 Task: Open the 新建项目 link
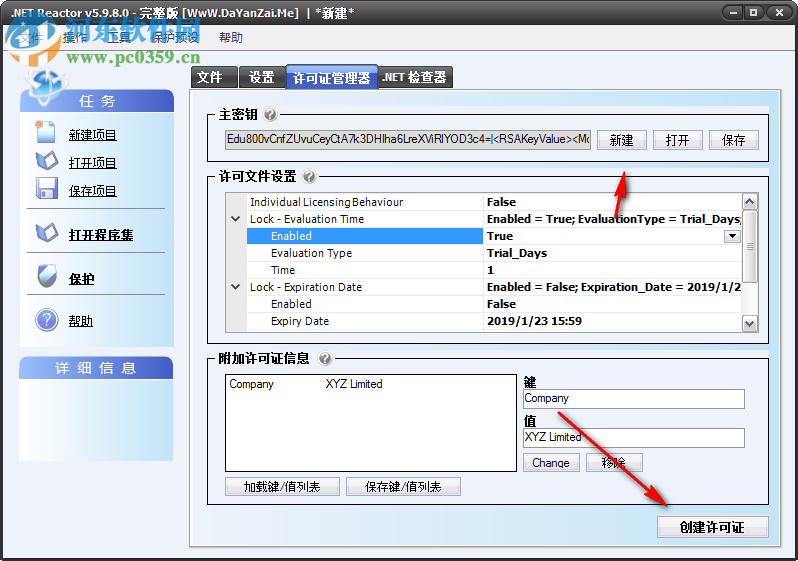tap(93, 135)
